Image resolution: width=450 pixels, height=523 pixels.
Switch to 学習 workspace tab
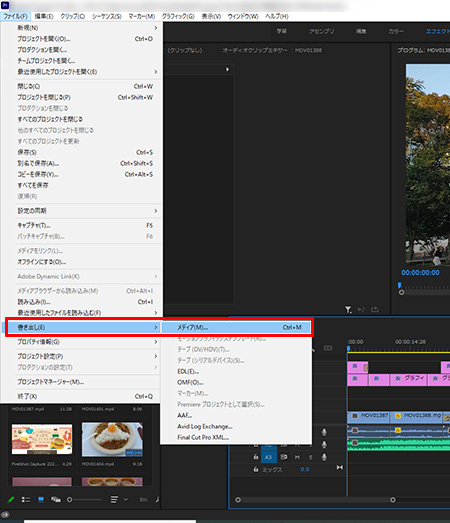pyautogui.click(x=282, y=31)
